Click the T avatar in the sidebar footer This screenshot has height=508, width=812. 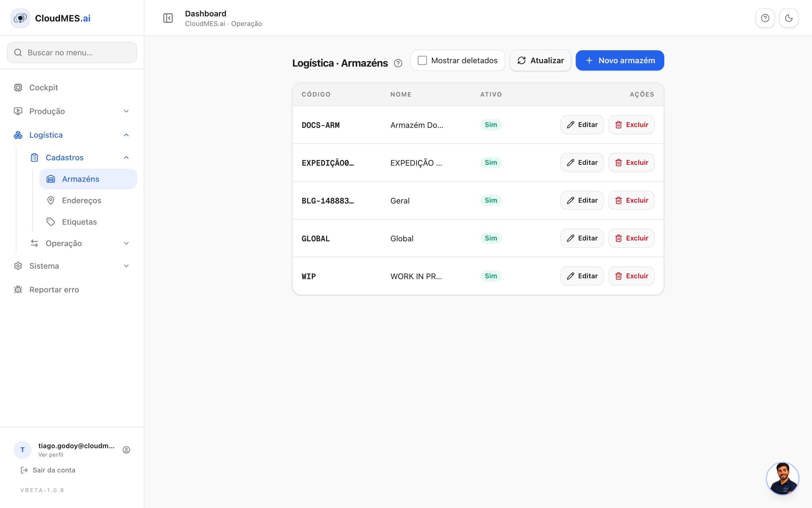click(x=23, y=450)
